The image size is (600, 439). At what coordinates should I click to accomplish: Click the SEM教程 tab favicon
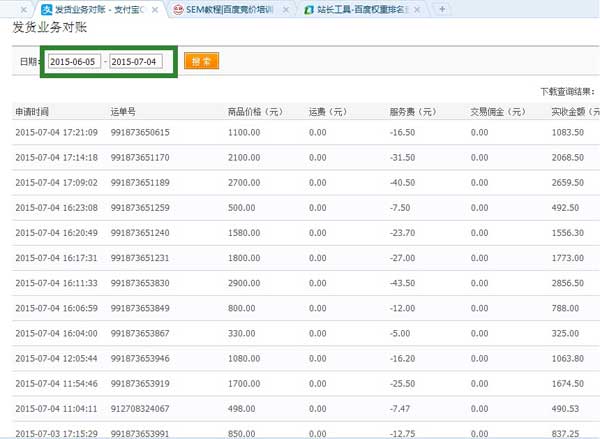point(178,9)
